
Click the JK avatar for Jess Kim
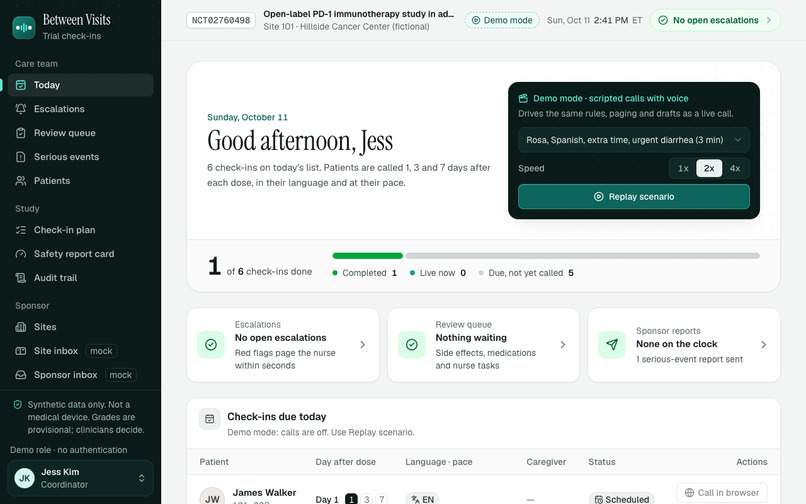click(25, 478)
